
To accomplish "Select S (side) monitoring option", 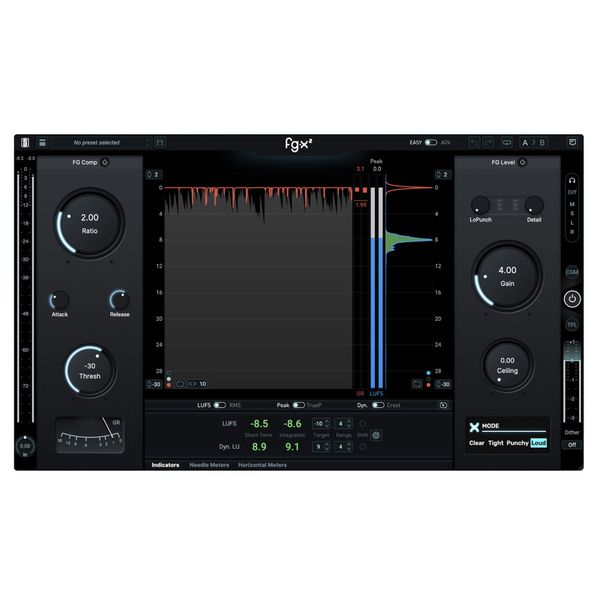I will click(572, 214).
